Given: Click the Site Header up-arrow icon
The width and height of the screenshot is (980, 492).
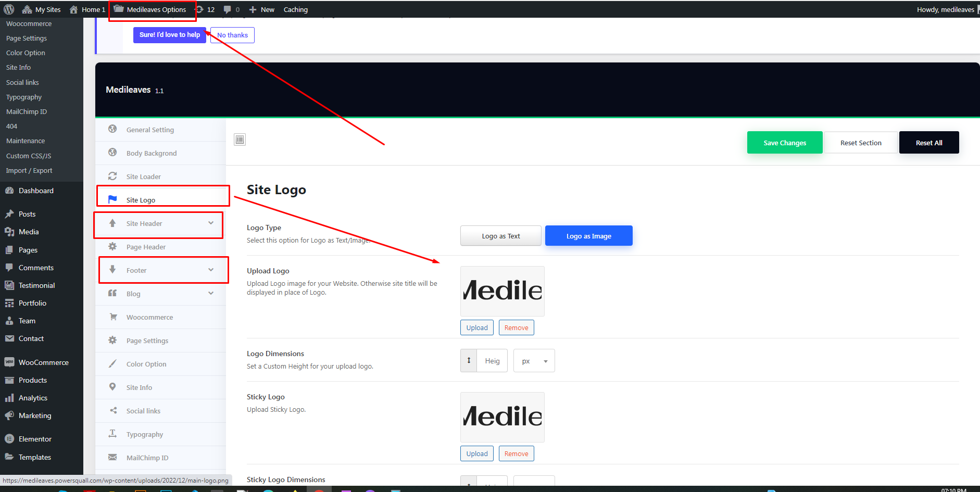Looking at the screenshot, I should click(x=112, y=223).
